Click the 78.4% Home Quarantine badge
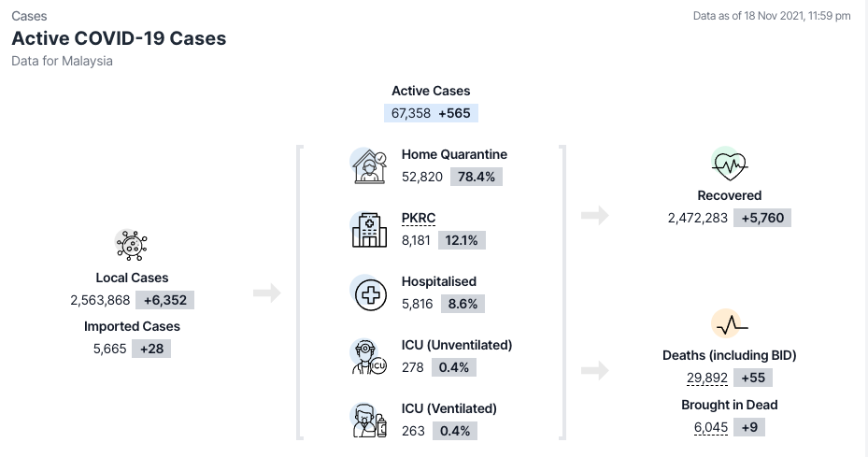Screen dimensions: 868x457 tap(476, 177)
